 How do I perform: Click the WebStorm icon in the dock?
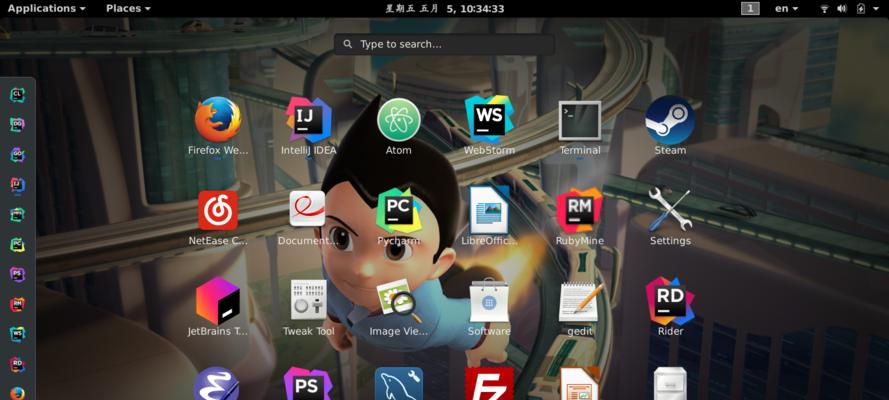(18, 334)
